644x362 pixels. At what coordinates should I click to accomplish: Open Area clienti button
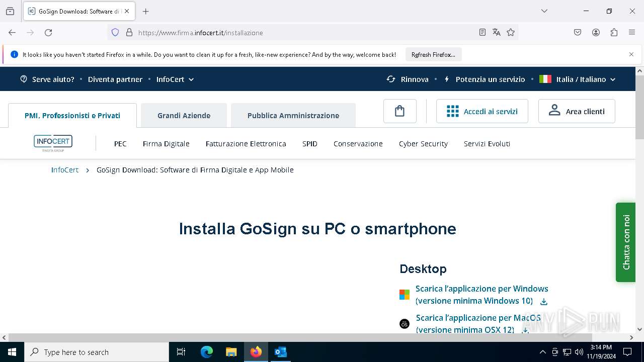click(x=577, y=111)
